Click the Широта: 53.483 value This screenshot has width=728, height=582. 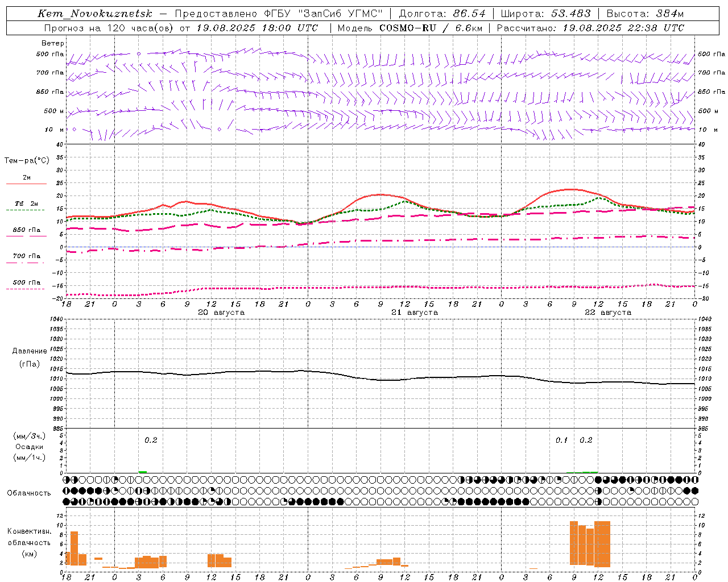pos(546,14)
